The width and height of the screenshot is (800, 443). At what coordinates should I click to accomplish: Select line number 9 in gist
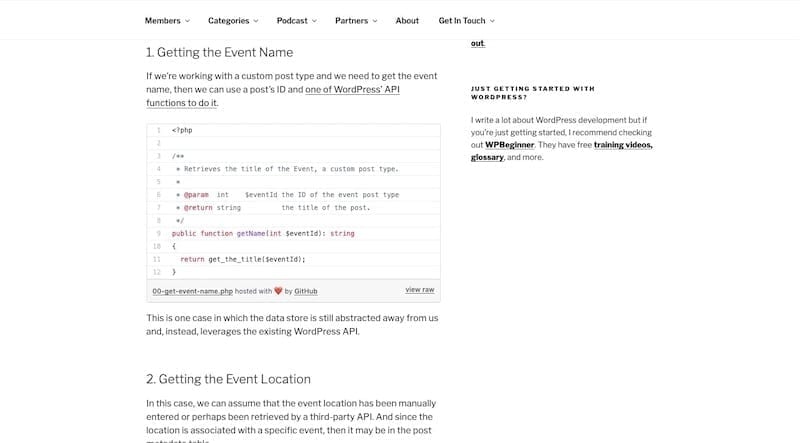coord(158,234)
